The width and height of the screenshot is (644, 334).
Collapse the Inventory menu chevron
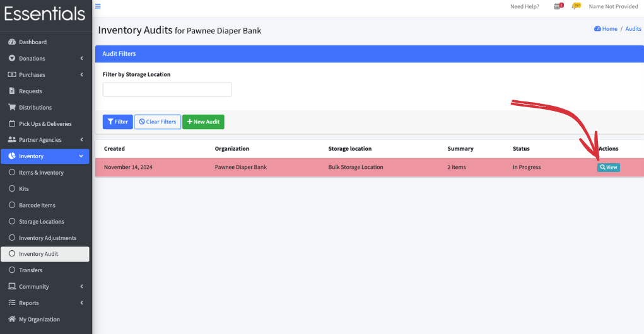(81, 156)
